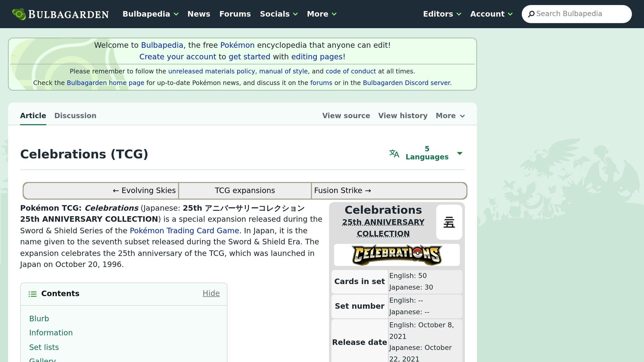Click the English October 8, 2021 release date

421,331
